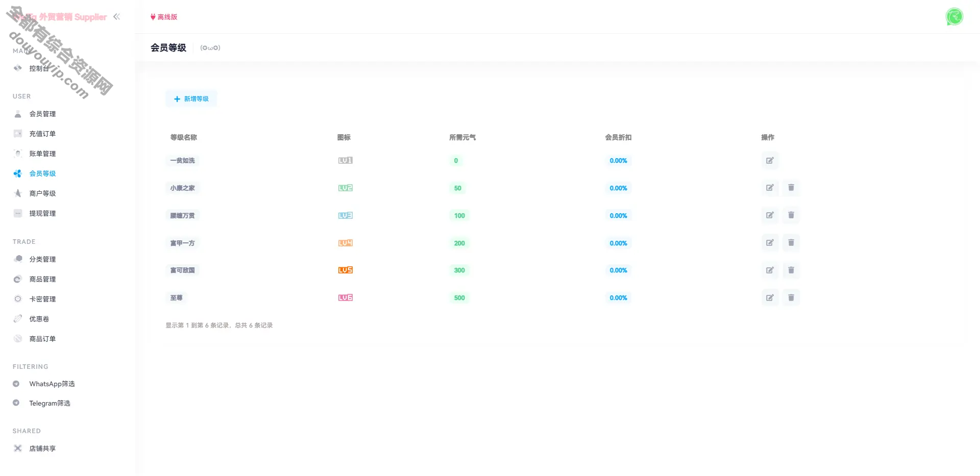
Task: Click the required value 300
Action: pos(460,270)
